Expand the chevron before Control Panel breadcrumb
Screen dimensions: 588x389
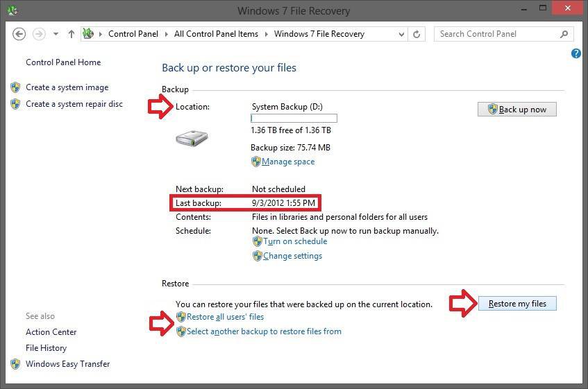(101, 34)
